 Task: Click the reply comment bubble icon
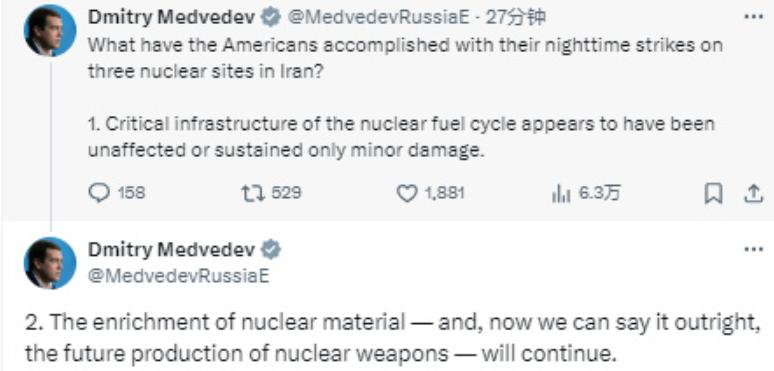pyautogui.click(x=99, y=193)
